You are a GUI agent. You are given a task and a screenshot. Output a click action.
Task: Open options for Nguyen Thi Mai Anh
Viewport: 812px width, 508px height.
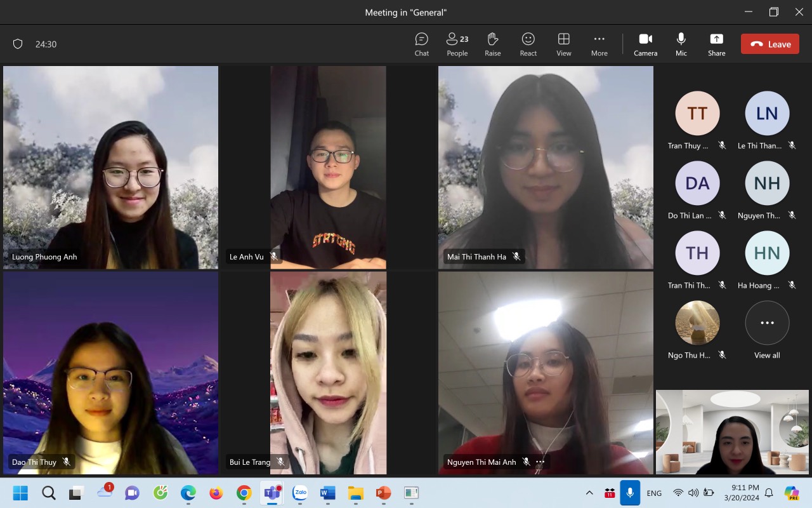(x=540, y=462)
